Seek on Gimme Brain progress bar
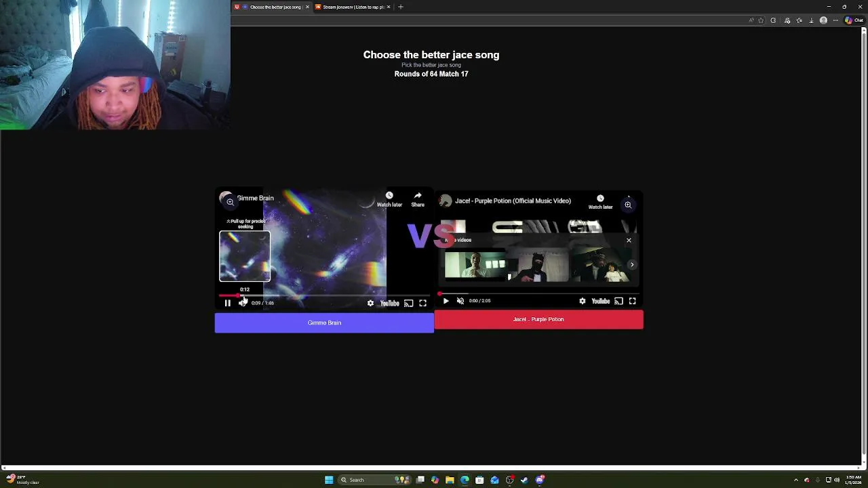Image resolution: width=868 pixels, height=488 pixels. coord(324,296)
